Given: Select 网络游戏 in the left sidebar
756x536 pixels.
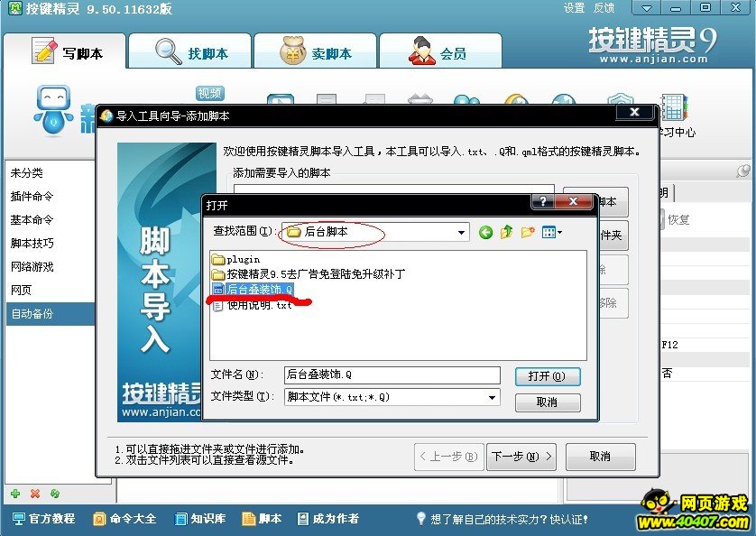Looking at the screenshot, I should click(x=51, y=267).
